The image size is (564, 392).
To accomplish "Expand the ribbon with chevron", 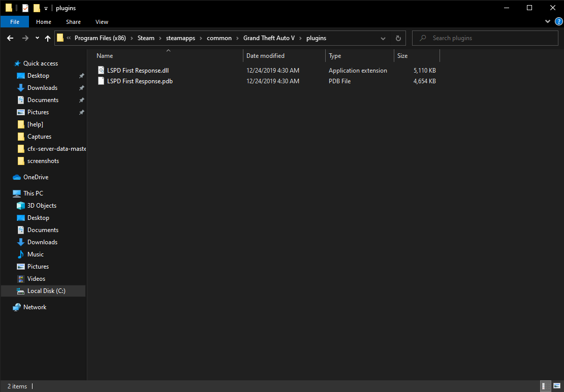I will point(548,21).
